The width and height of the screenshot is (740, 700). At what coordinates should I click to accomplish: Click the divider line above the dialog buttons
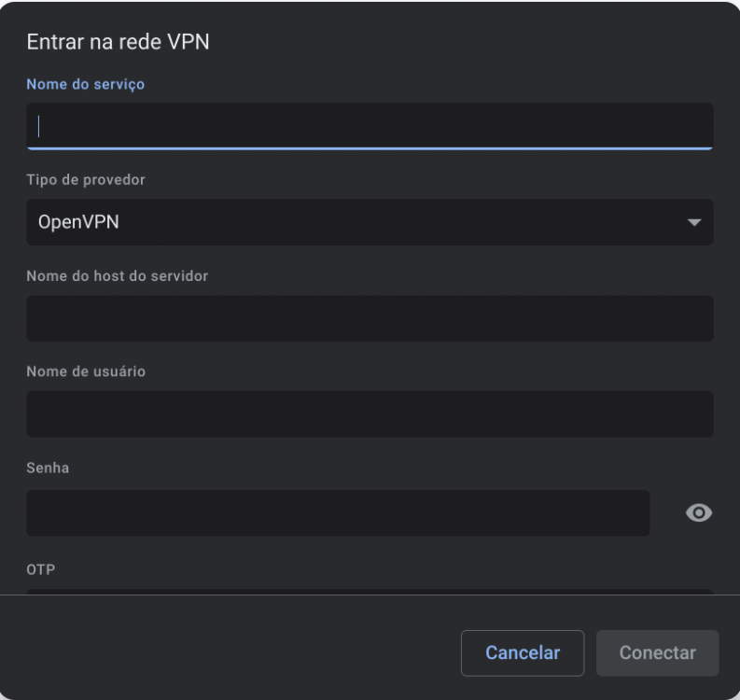(370, 595)
